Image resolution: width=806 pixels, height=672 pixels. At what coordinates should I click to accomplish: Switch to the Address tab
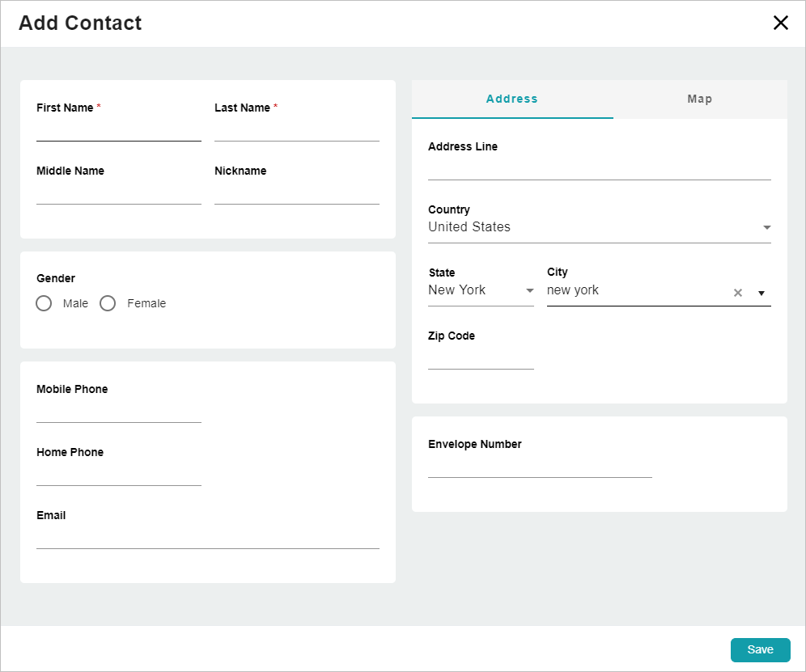[x=511, y=99]
